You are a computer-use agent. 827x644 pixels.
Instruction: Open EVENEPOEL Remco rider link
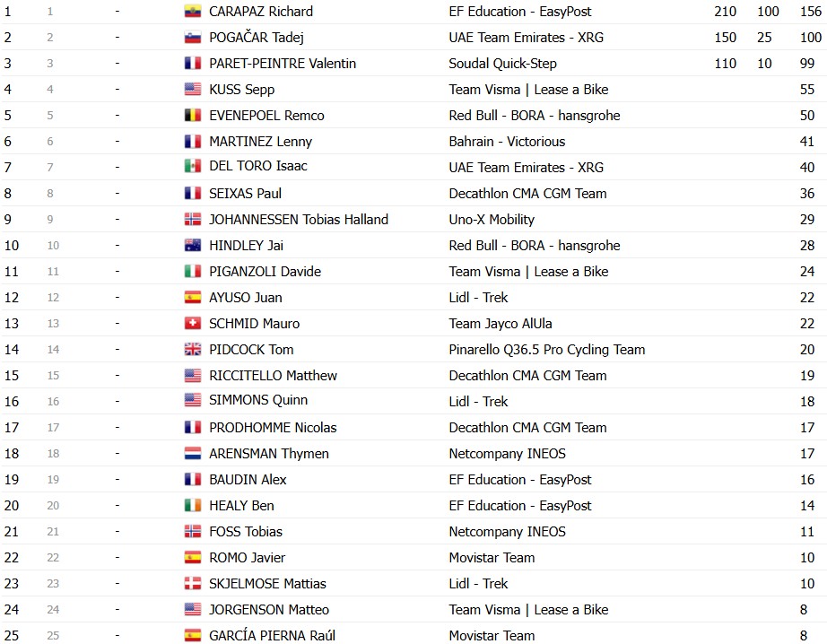267,115
